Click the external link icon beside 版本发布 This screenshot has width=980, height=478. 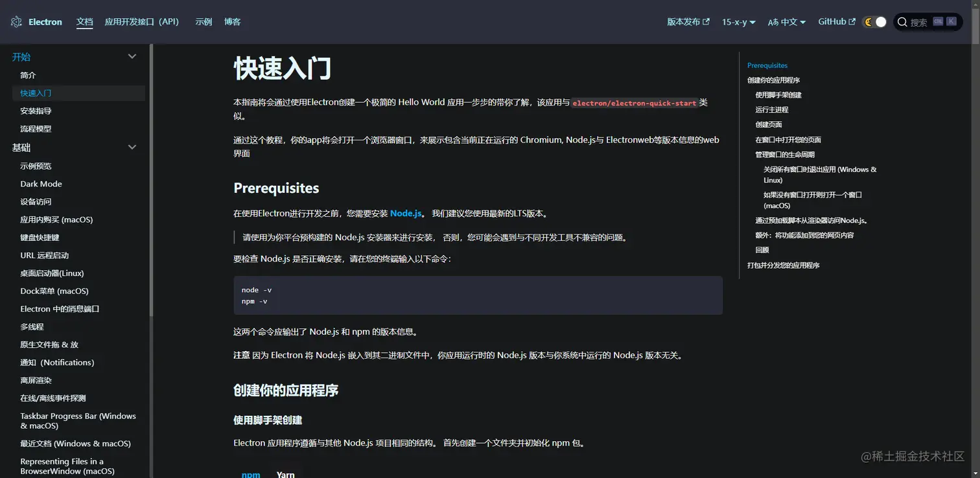[x=706, y=22]
